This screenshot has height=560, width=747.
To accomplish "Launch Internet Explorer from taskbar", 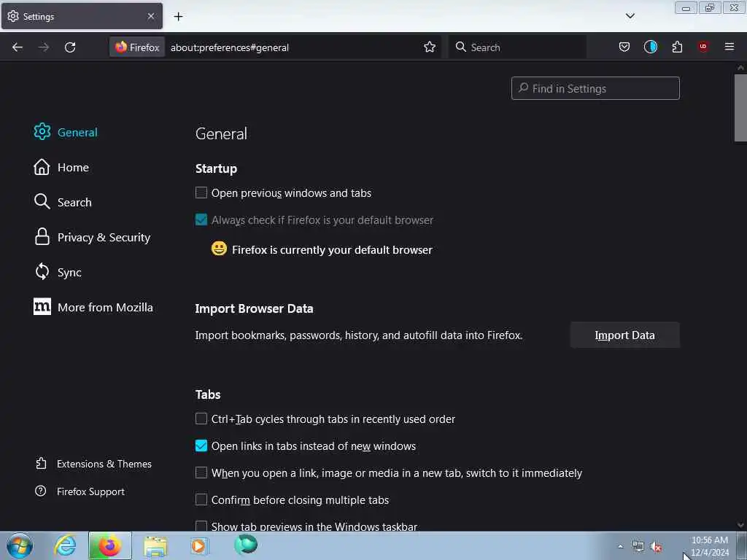I will 65,545.
